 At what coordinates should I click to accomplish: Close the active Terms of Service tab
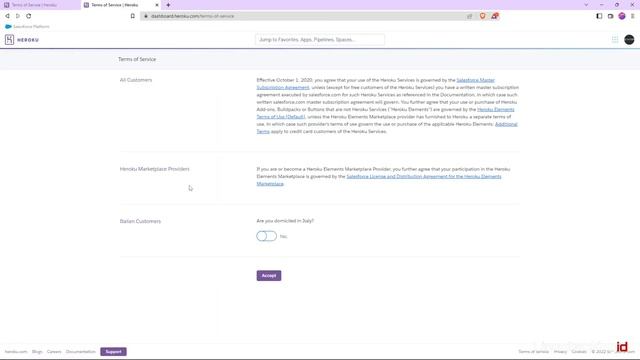[157, 5]
